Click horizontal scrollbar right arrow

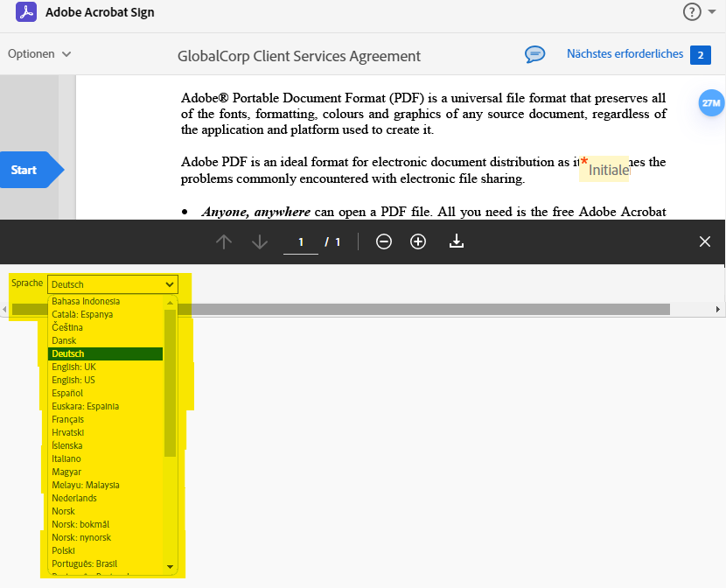pos(717,309)
